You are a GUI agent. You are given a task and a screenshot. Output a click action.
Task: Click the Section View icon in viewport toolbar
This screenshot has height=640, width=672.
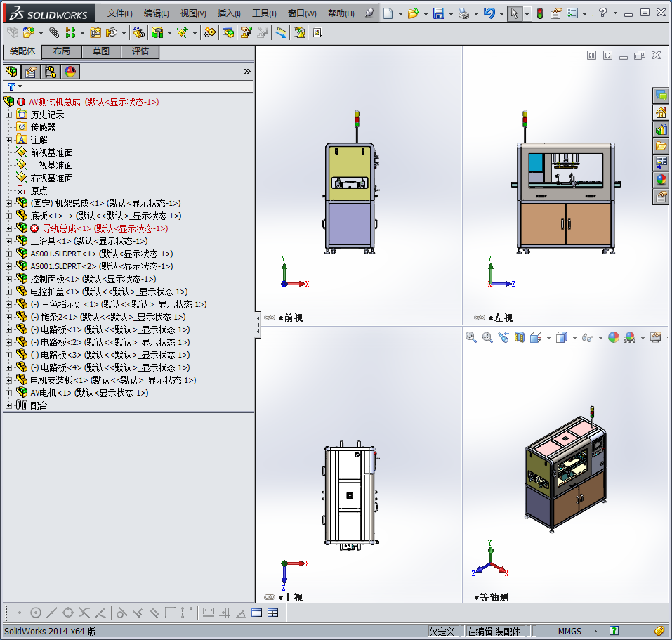tap(520, 337)
